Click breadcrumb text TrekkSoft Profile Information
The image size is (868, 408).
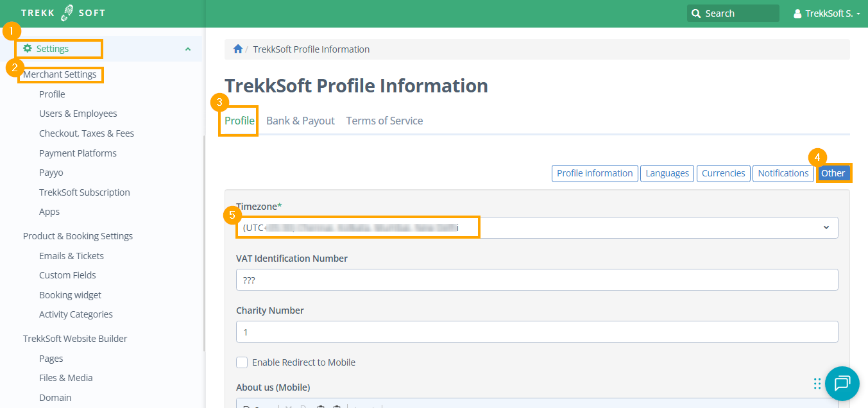click(311, 49)
